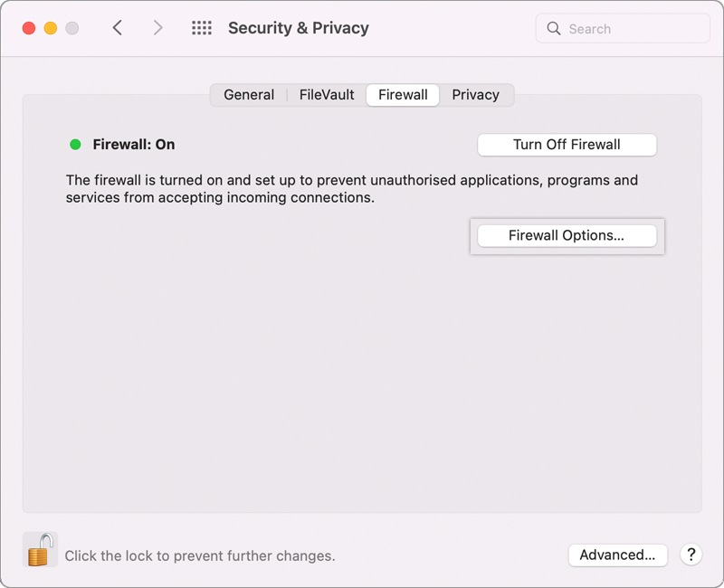Focus the Search input field
This screenshot has width=724, height=588.
633,29
